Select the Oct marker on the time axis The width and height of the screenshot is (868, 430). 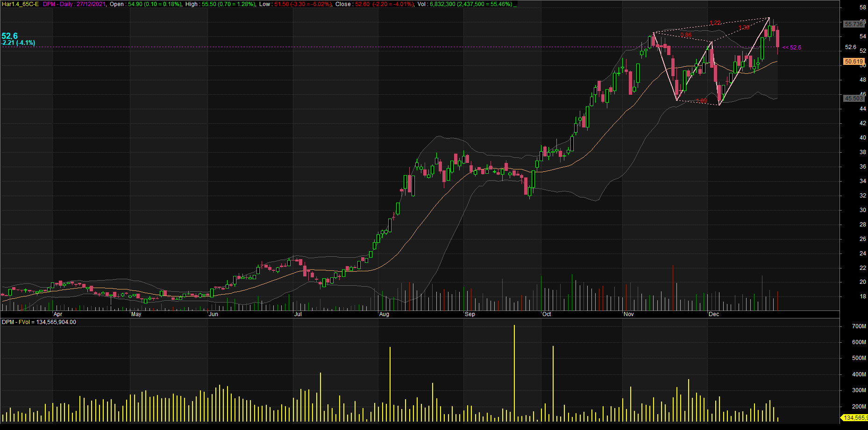[547, 314]
